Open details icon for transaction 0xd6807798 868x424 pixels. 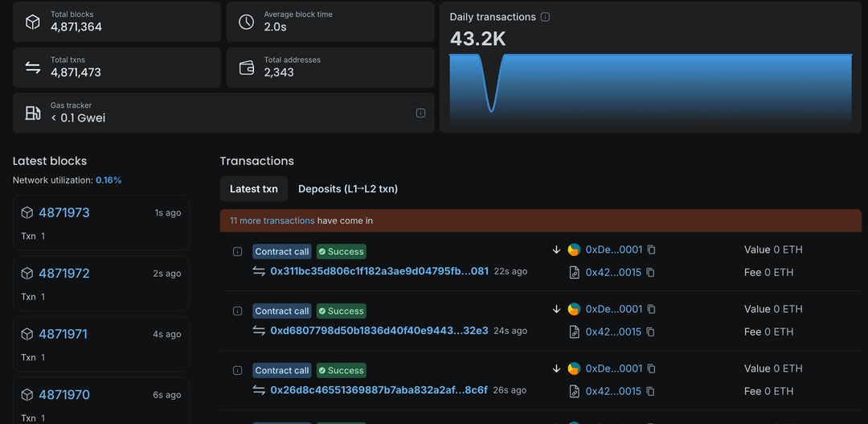(x=237, y=311)
